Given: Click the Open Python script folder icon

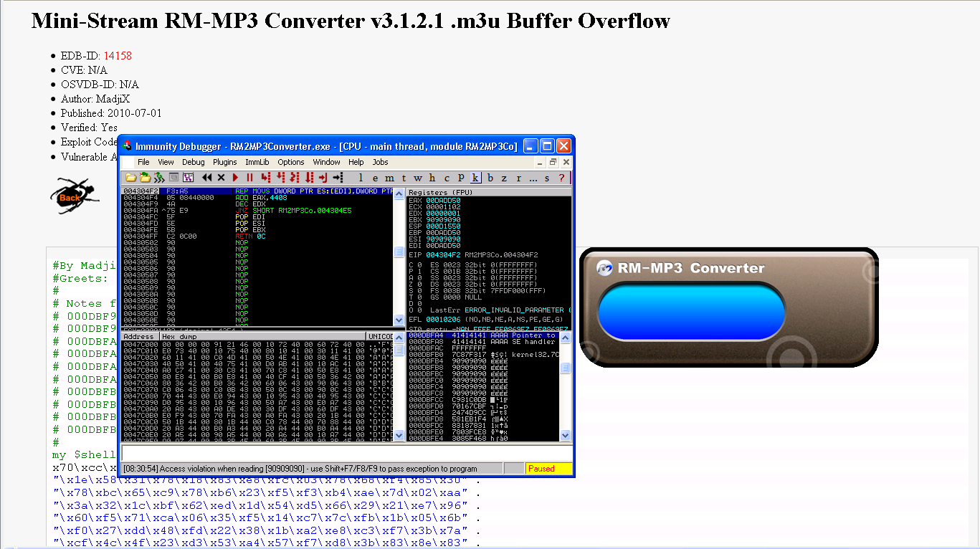Looking at the screenshot, I should (145, 177).
